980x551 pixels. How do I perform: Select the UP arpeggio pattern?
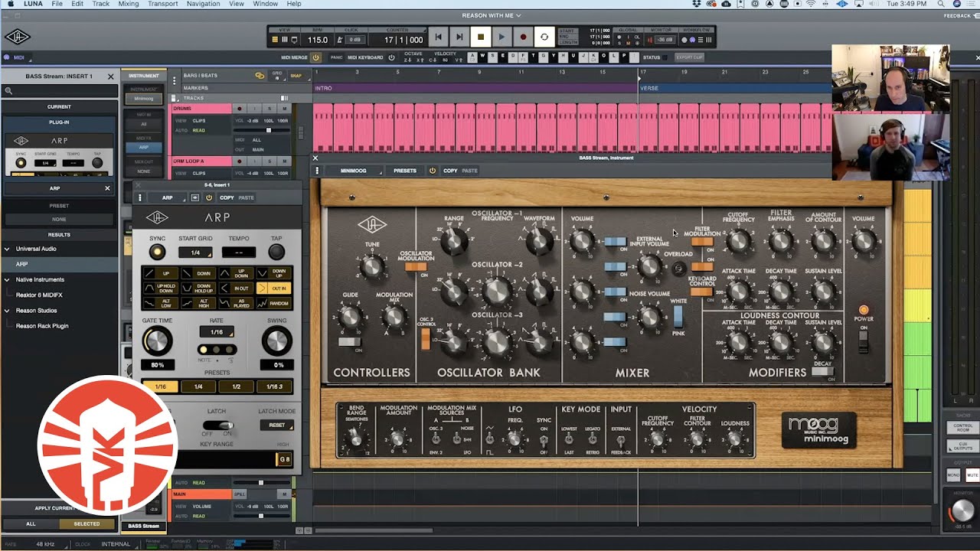pyautogui.click(x=160, y=273)
